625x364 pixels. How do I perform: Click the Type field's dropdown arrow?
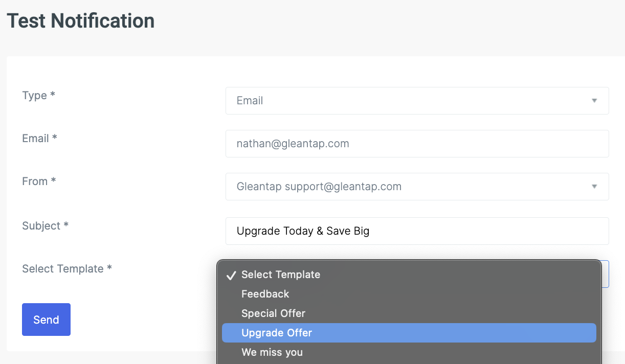point(594,101)
